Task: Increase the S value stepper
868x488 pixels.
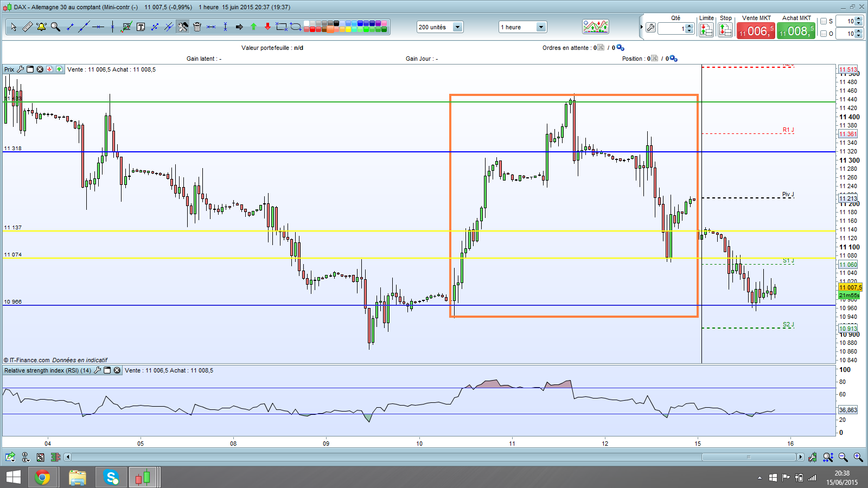Action: point(859,19)
